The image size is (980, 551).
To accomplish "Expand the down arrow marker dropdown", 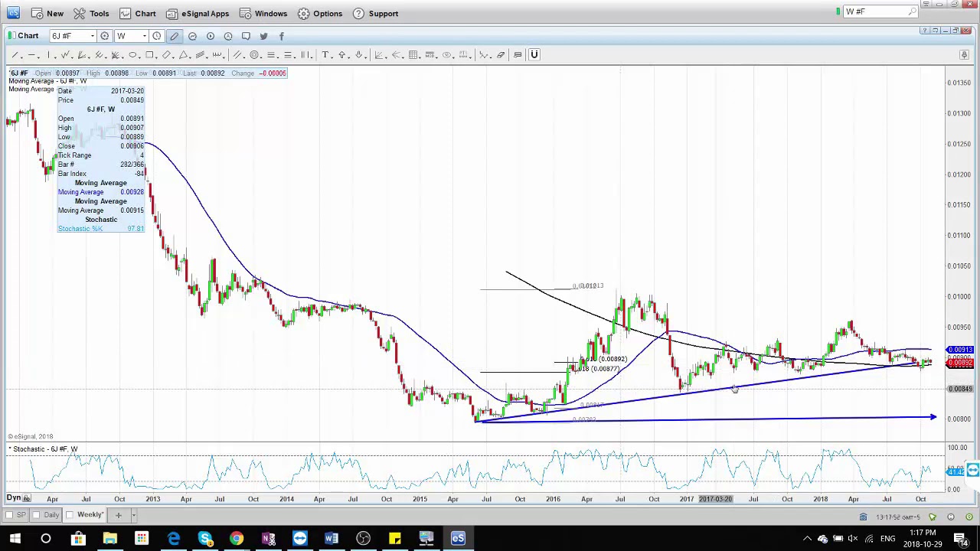I will tap(367, 57).
